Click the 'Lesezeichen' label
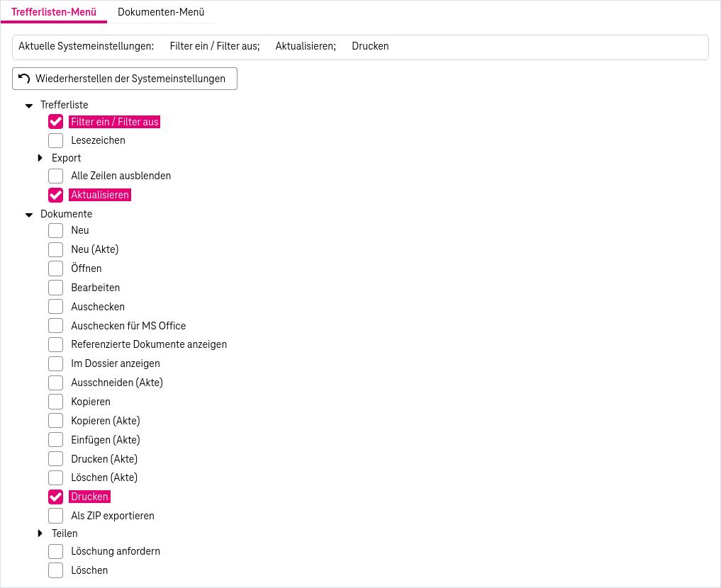 click(98, 140)
